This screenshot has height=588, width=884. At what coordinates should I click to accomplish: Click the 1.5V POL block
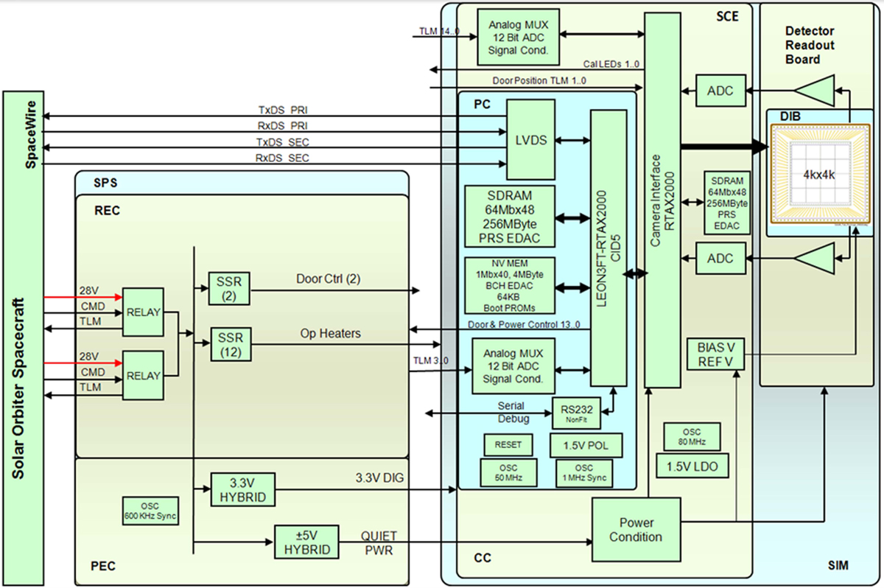pyautogui.click(x=586, y=445)
